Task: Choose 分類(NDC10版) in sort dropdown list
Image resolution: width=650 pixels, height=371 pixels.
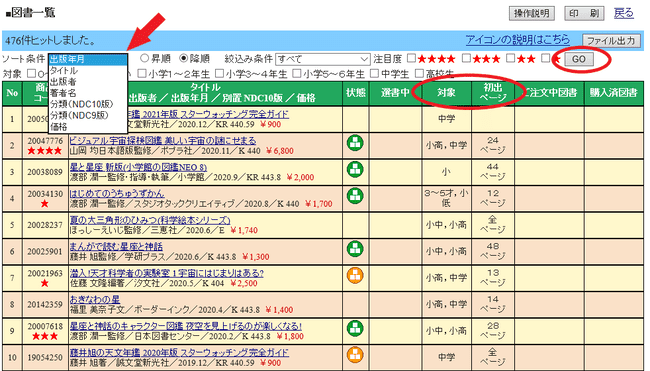Action: (x=87, y=104)
